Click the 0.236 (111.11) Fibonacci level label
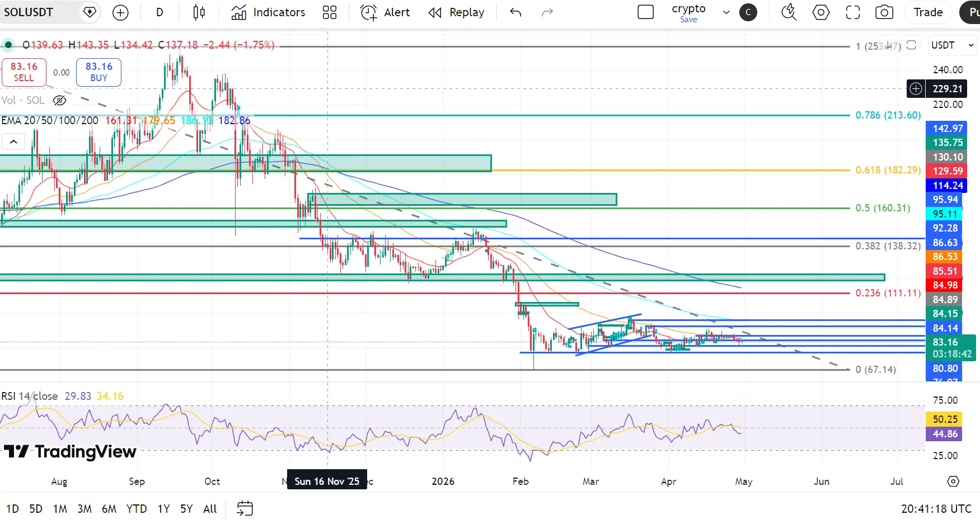980x524 pixels. [x=888, y=293]
